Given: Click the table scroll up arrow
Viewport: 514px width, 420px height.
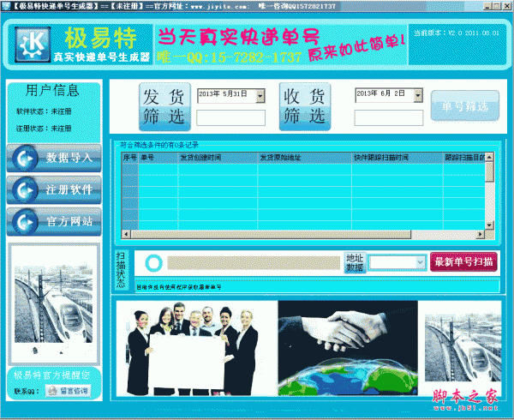Looking at the screenshot, I should (x=489, y=157).
